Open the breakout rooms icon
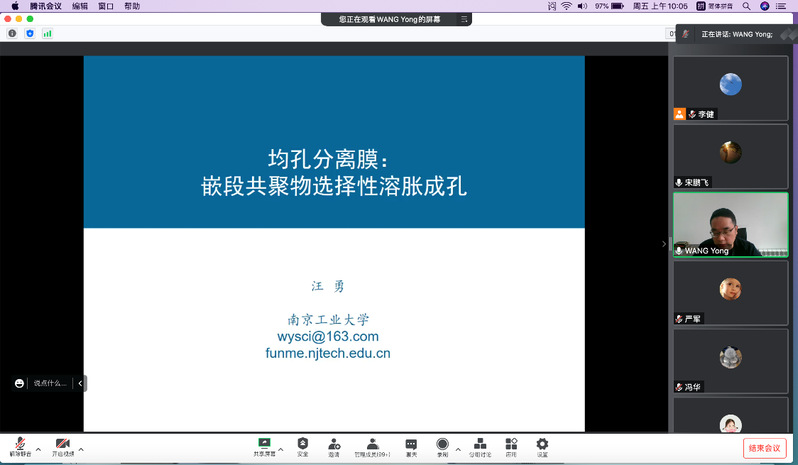Screen dimensions: 798x465 click(480, 444)
